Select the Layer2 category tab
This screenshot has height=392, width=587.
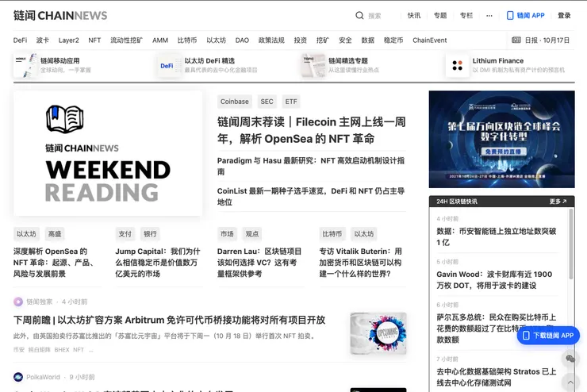(68, 40)
